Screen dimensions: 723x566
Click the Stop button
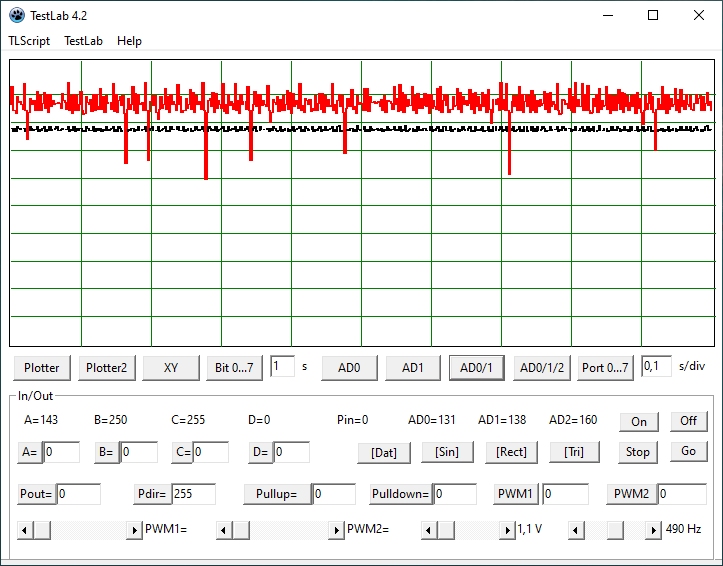638,452
